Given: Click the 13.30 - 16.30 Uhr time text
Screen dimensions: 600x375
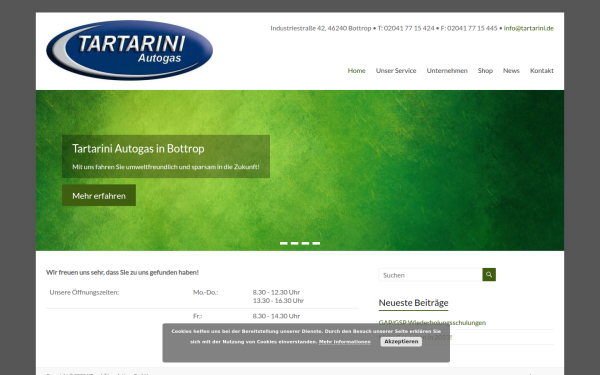Looking at the screenshot, I should click(278, 301).
